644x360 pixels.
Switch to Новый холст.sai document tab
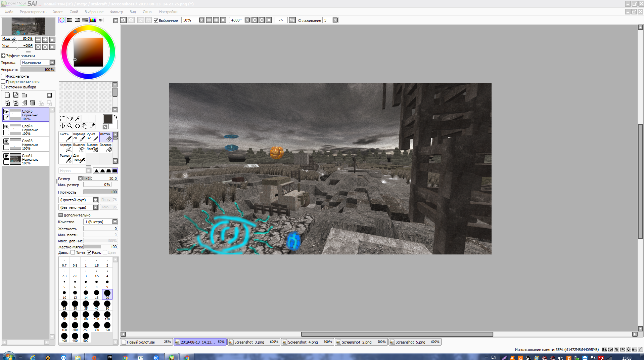coord(146,342)
